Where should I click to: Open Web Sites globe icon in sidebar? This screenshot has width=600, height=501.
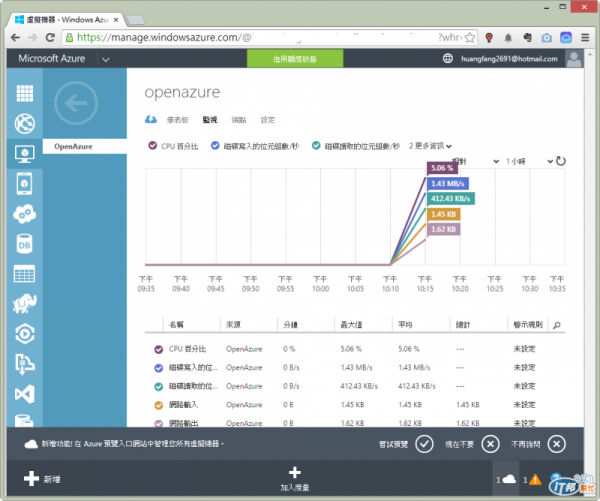click(x=24, y=124)
